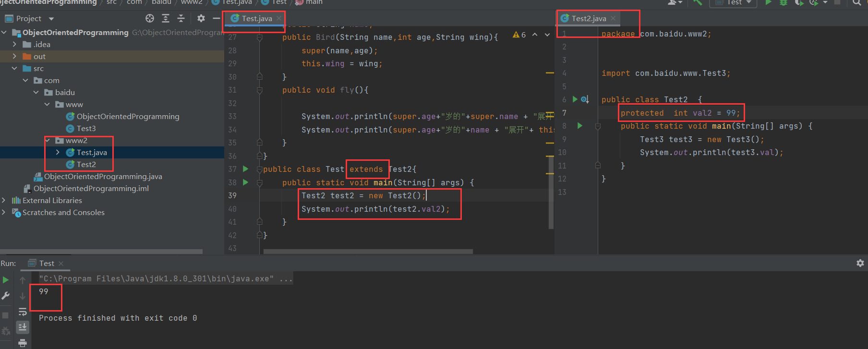The image size is (868, 349).
Task: Collapse the www2 package
Action: pyautogui.click(x=48, y=140)
